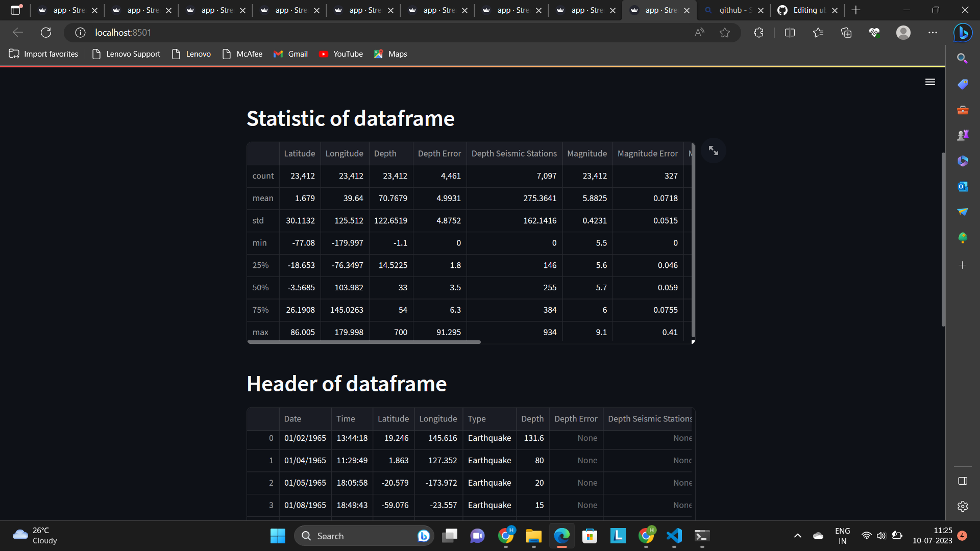Screen dimensions: 980x551
Task: Open the browser Extensions icon
Action: click(x=758, y=33)
